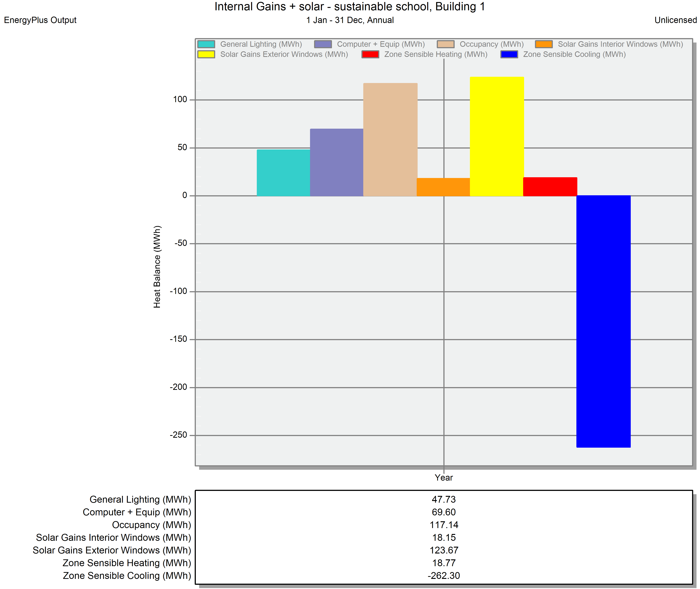
Task: Select the Zone Sensible Cooling legend label
Action: (574, 54)
